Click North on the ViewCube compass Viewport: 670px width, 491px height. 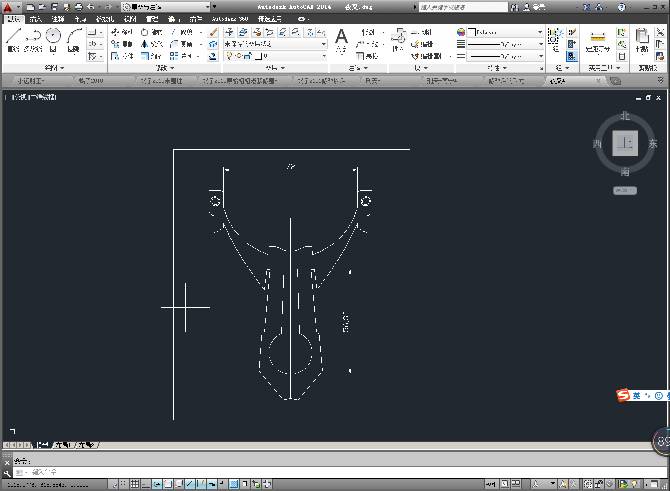pyautogui.click(x=625, y=116)
